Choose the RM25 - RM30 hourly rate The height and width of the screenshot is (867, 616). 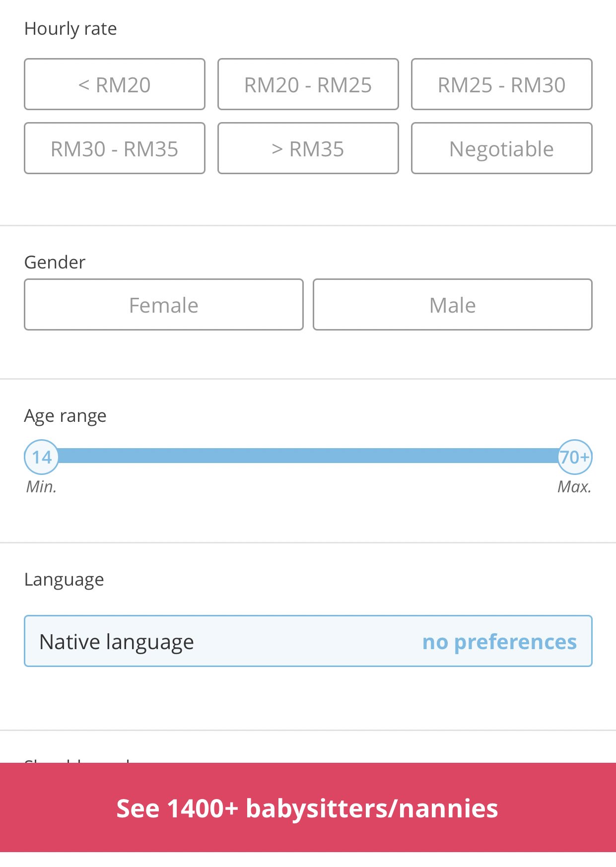501,84
